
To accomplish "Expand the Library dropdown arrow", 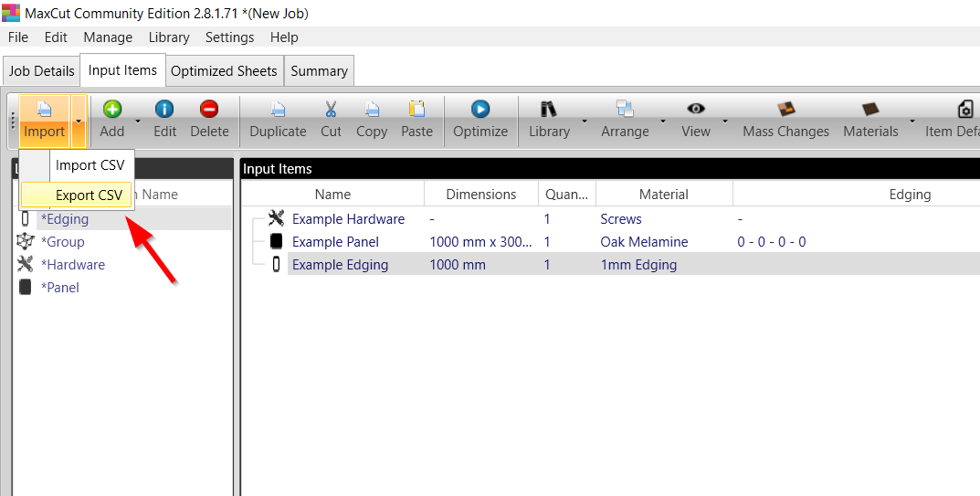I will [x=585, y=121].
